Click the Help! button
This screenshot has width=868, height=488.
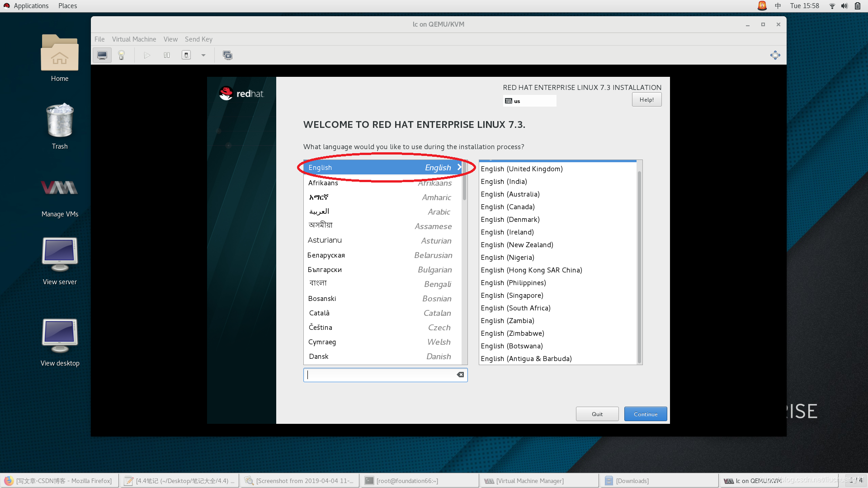click(x=646, y=99)
